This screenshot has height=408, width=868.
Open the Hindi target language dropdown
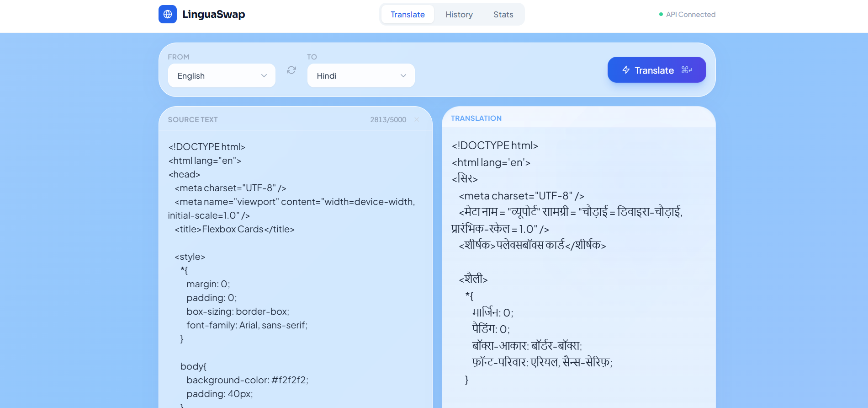coord(361,75)
